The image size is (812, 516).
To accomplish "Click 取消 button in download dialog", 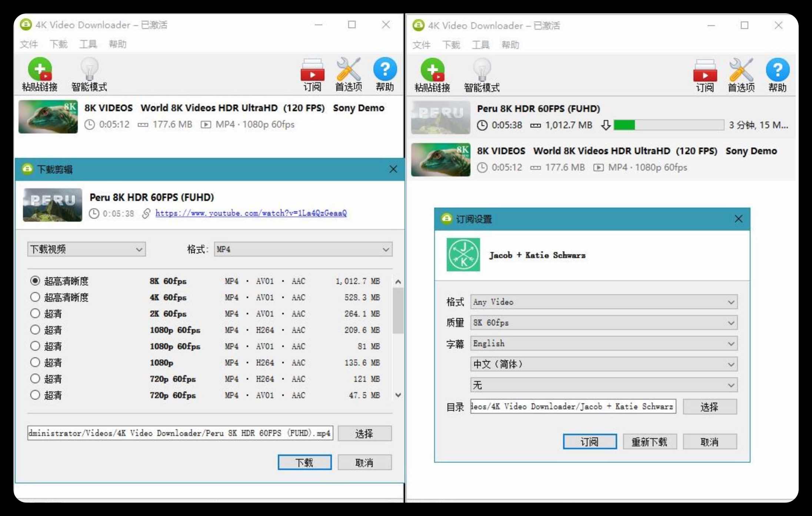I will pos(365,463).
